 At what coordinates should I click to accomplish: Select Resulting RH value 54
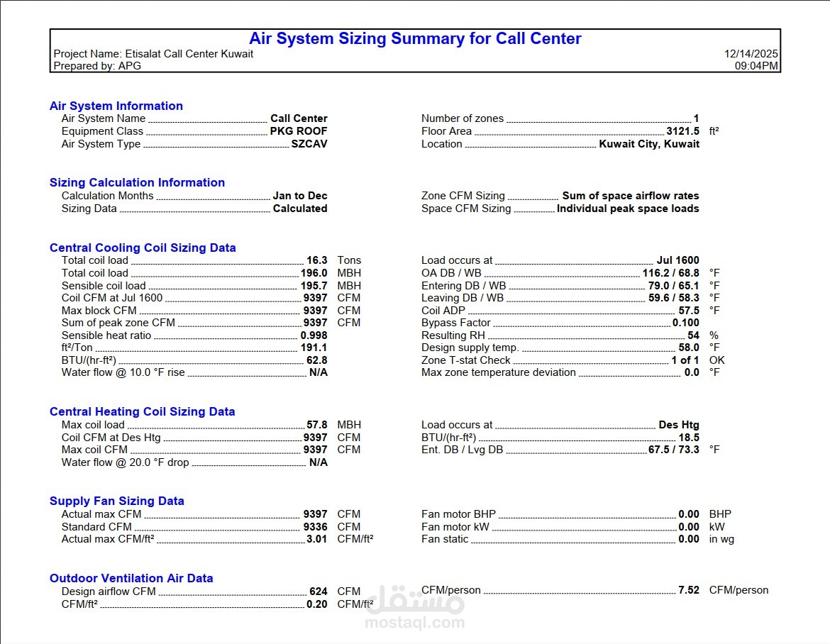tap(693, 335)
